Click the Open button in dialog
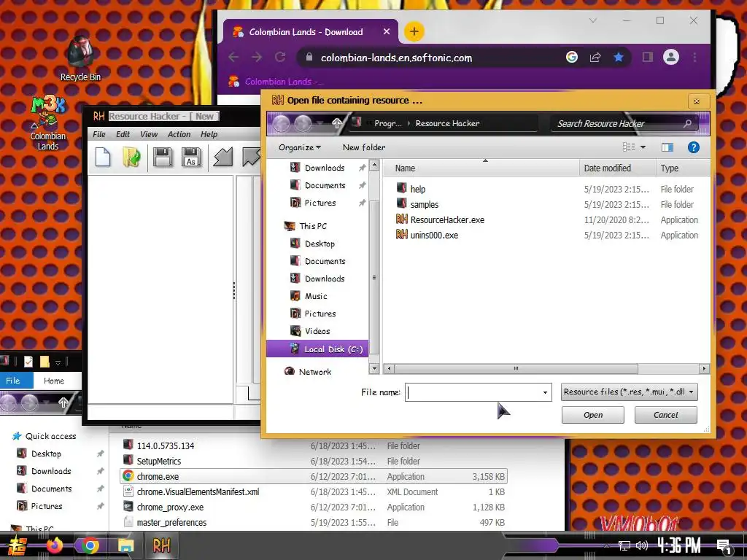The image size is (747, 560). [x=593, y=415]
